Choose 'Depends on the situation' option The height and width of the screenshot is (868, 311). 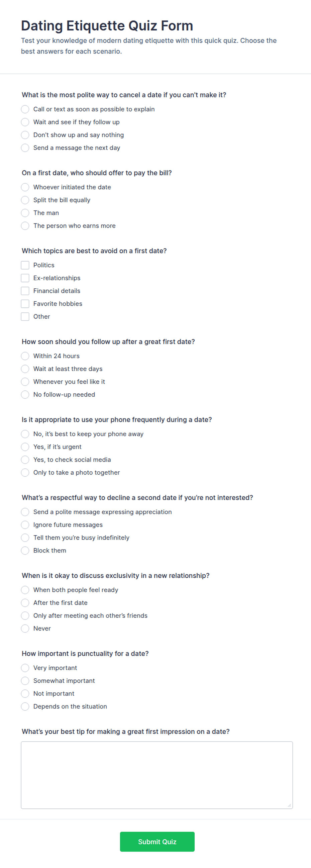click(x=25, y=706)
